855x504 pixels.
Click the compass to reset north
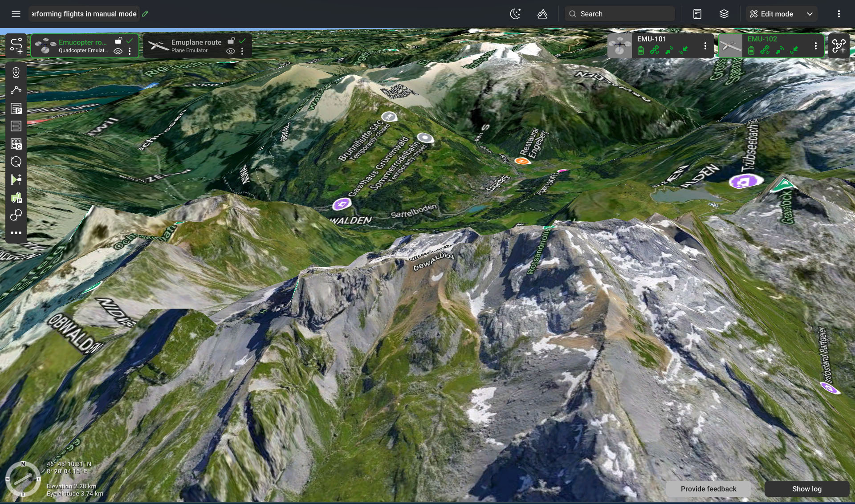23,479
